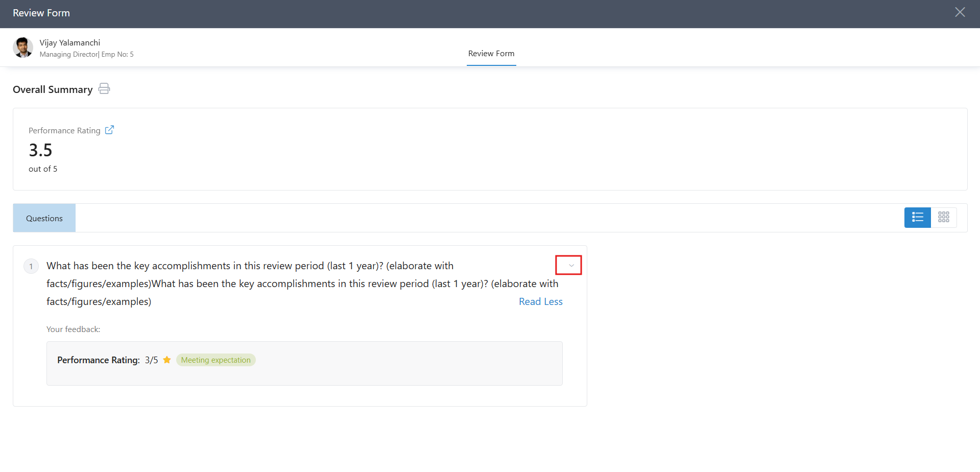
Task: Click the star rating icon
Action: tap(166, 360)
